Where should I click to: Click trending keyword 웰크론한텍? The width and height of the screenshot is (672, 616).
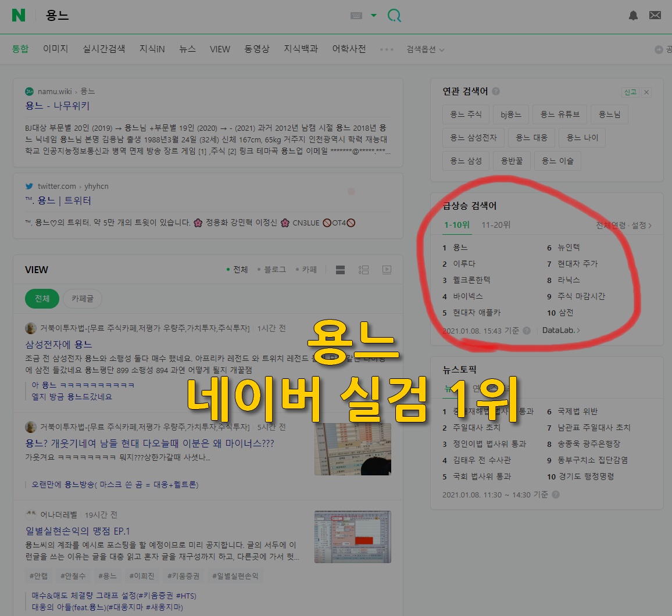pos(471,280)
